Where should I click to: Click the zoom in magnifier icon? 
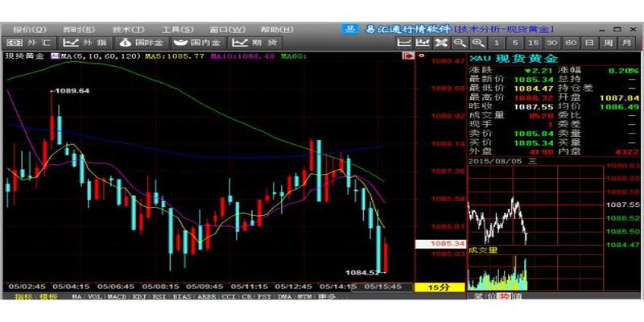(x=478, y=42)
